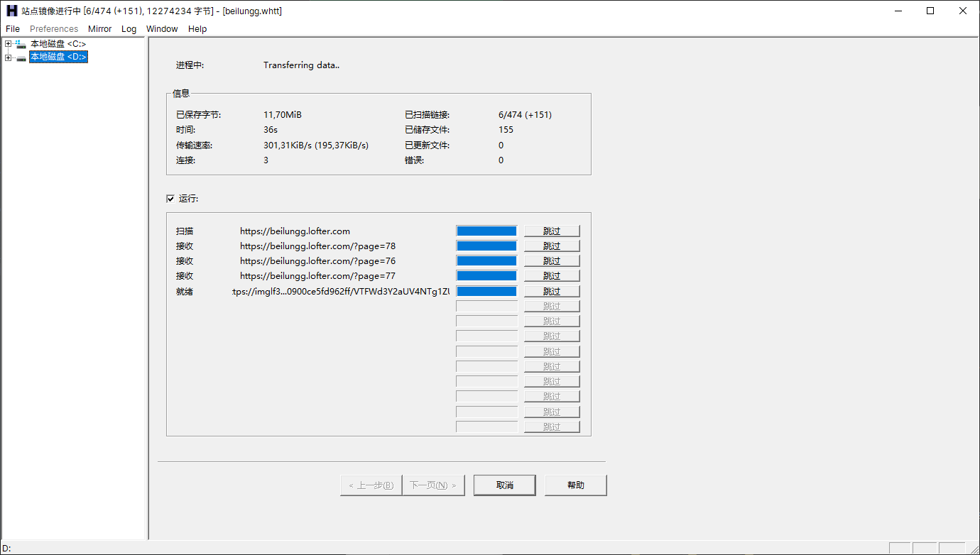980x555 pixels.
Task: Select 本地磁盘 <C:> in the tree
Action: [58, 44]
